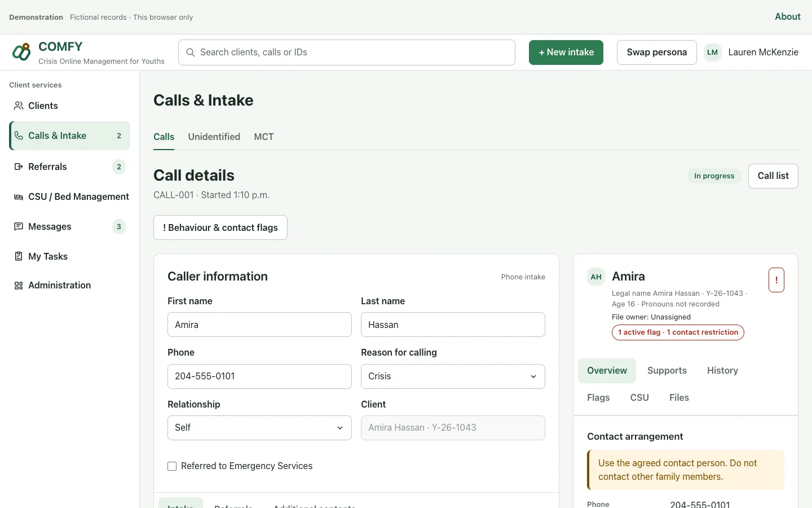Click the phone icon for Calls & Intake
This screenshot has width=812, height=508.
click(x=19, y=135)
